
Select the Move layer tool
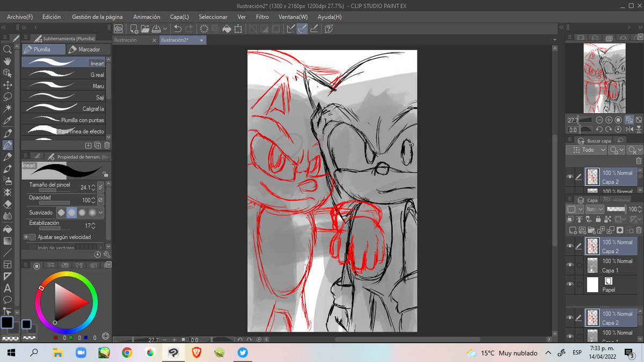click(x=8, y=85)
